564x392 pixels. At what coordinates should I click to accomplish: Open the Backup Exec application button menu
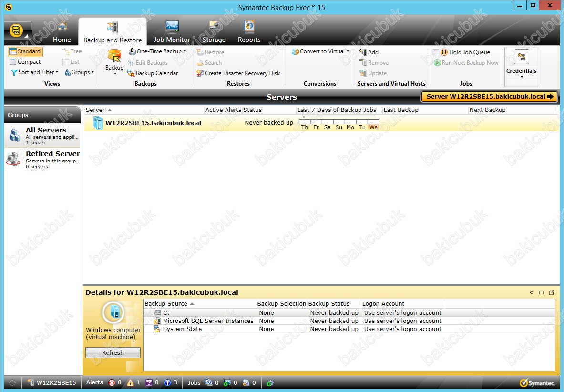pyautogui.click(x=17, y=31)
